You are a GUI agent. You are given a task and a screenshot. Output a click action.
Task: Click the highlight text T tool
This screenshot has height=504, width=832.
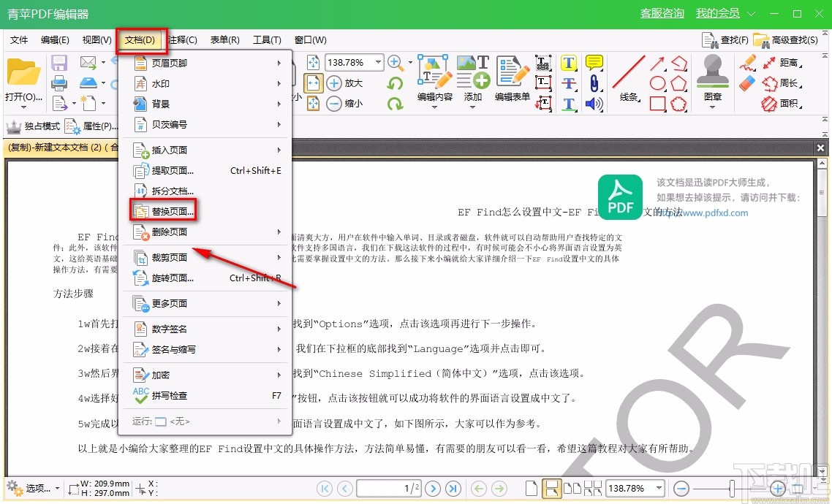(x=569, y=63)
